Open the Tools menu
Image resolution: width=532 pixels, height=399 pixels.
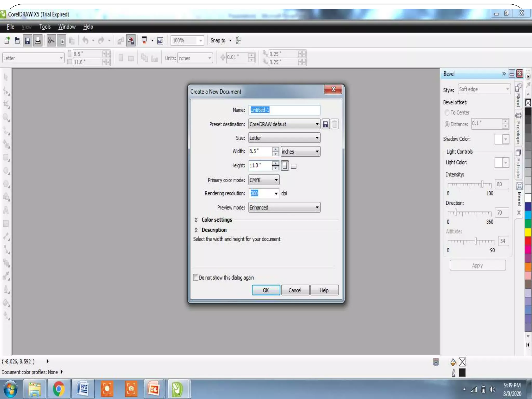(x=45, y=27)
